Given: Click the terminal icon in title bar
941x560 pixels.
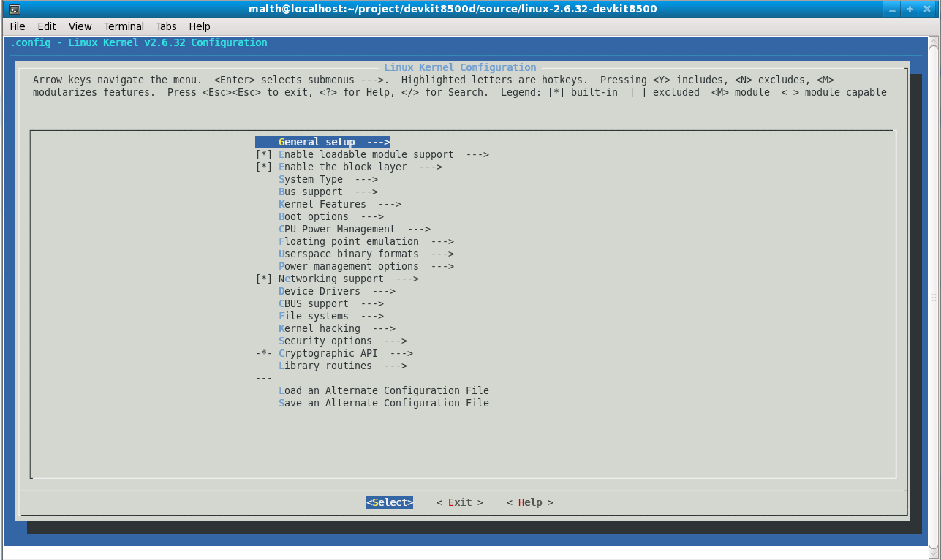Looking at the screenshot, I should [14, 10].
